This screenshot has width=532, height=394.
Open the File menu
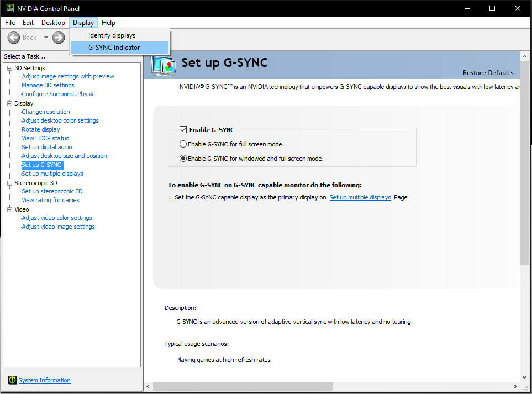[10, 23]
